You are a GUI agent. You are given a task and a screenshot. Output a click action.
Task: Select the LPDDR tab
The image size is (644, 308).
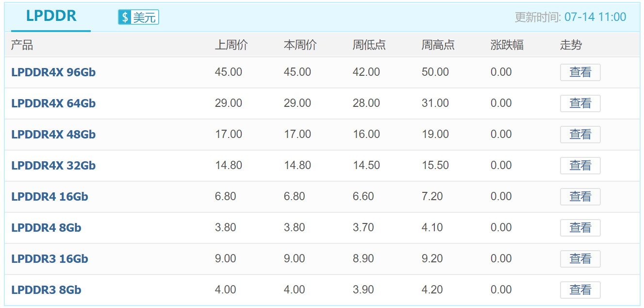(51, 16)
